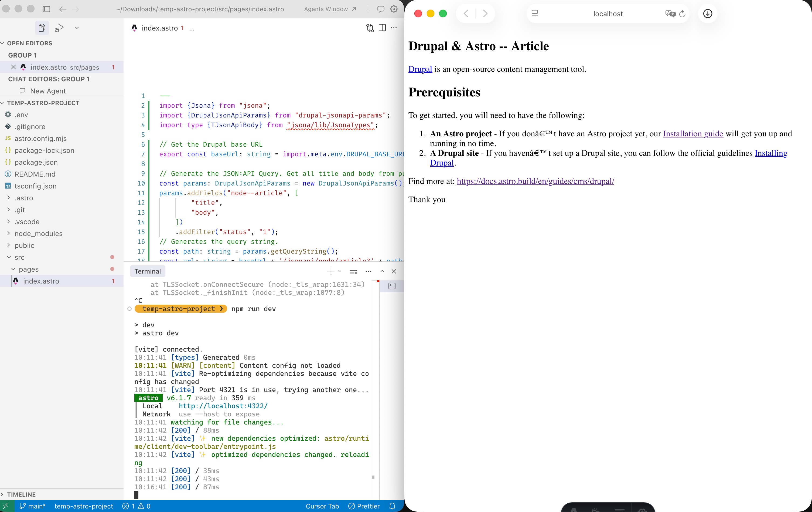
Task: Open the compare changes icon in the editor toolbar
Action: 370,28
